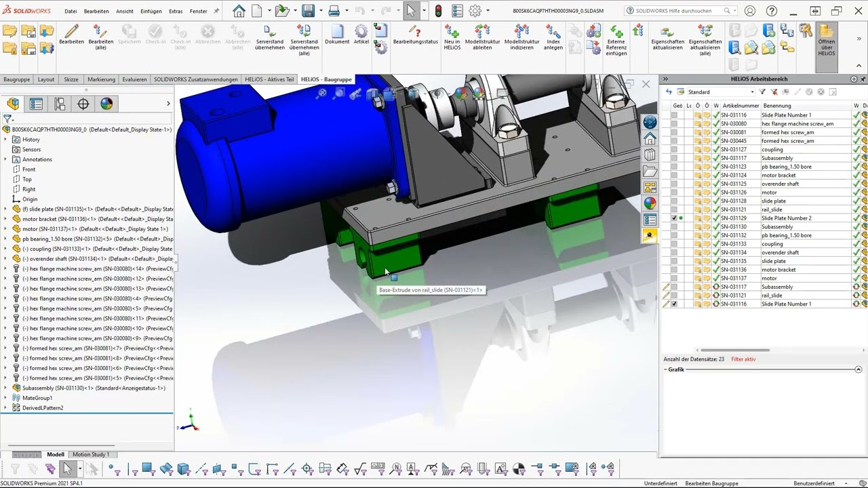Switch to the Evaluieren tab
The image size is (868, 488).
134,79
